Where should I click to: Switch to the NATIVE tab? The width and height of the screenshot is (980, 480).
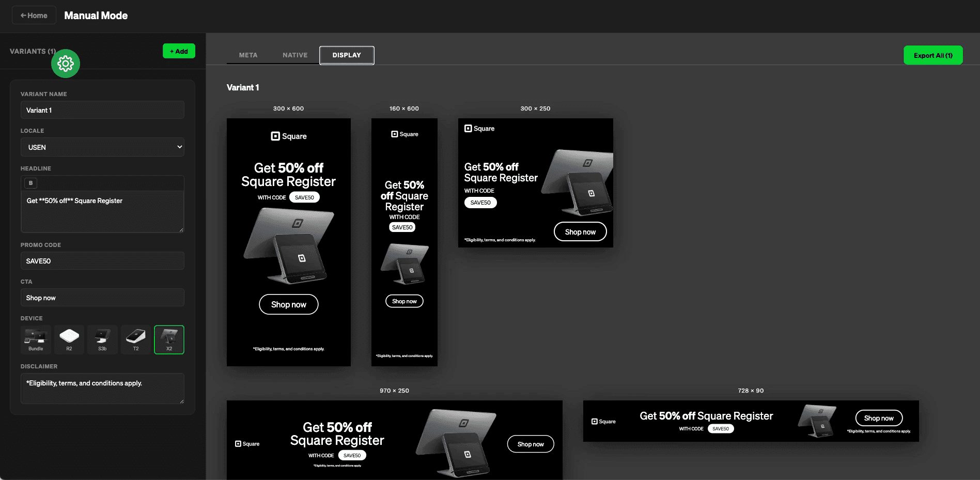point(295,55)
